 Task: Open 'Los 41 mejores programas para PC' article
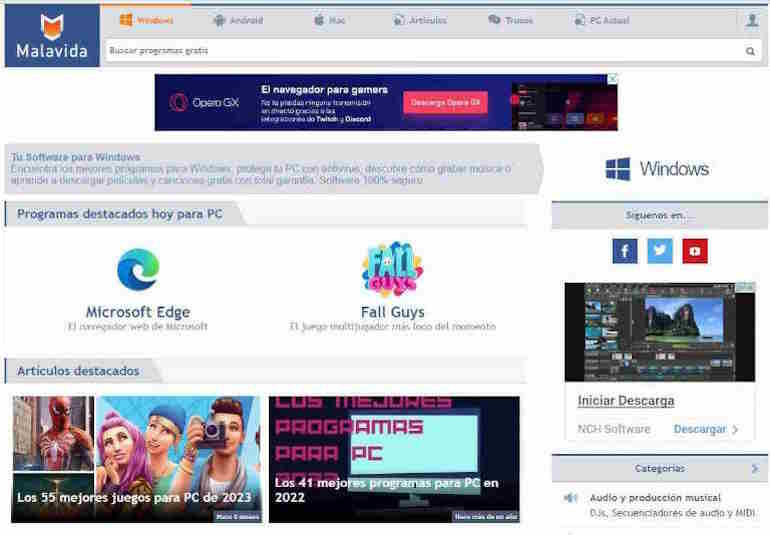click(394, 459)
